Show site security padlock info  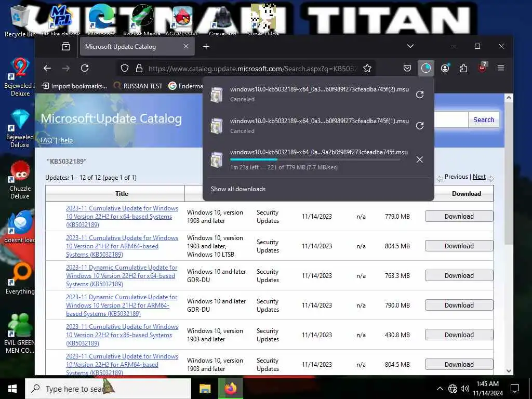pyautogui.click(x=139, y=68)
